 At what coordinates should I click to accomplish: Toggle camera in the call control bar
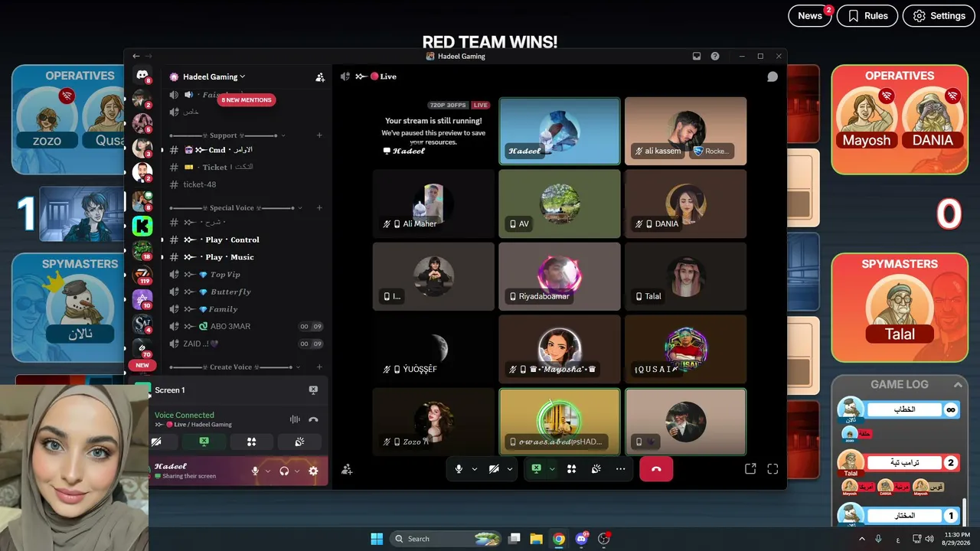pyautogui.click(x=494, y=469)
